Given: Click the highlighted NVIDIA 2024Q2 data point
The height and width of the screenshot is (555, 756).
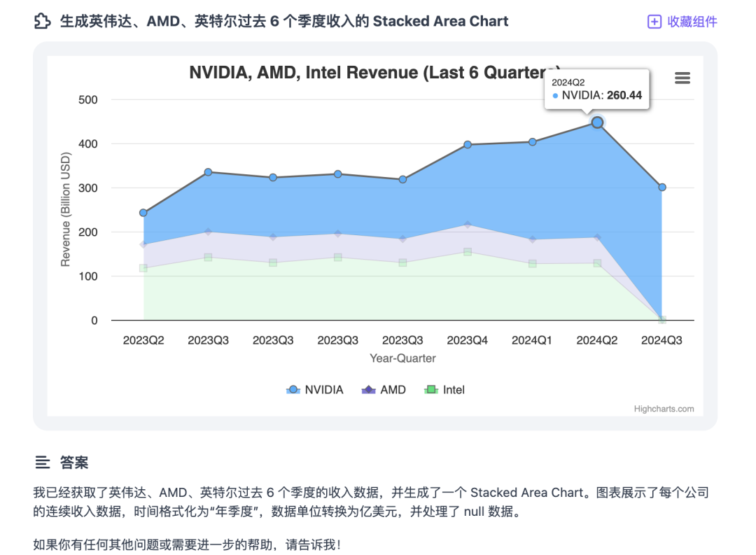Looking at the screenshot, I should click(x=597, y=122).
